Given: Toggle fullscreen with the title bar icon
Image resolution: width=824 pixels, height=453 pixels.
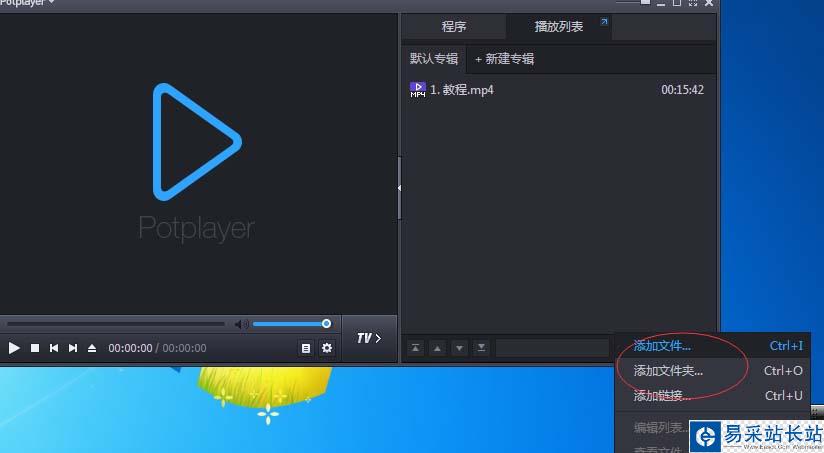Looking at the screenshot, I should pos(693,3).
